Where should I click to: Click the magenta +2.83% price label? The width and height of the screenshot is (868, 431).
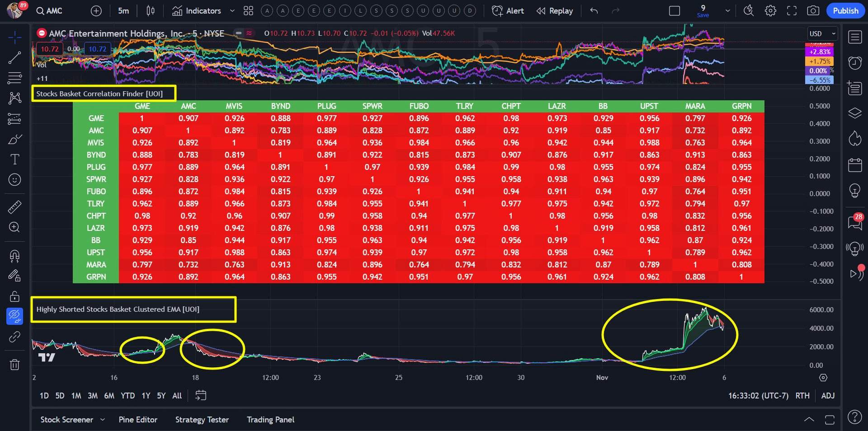tap(820, 52)
